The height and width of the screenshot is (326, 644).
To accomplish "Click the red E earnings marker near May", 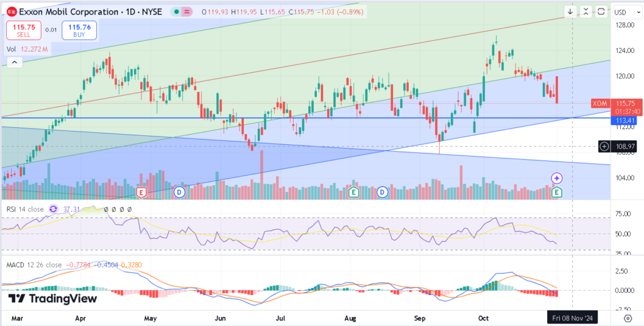I will click(x=142, y=193).
